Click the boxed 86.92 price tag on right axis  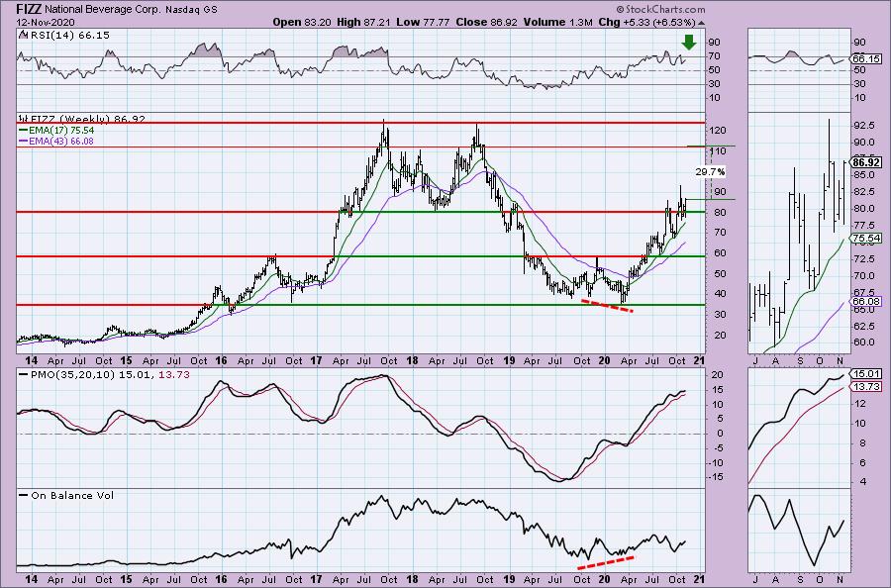click(866, 162)
